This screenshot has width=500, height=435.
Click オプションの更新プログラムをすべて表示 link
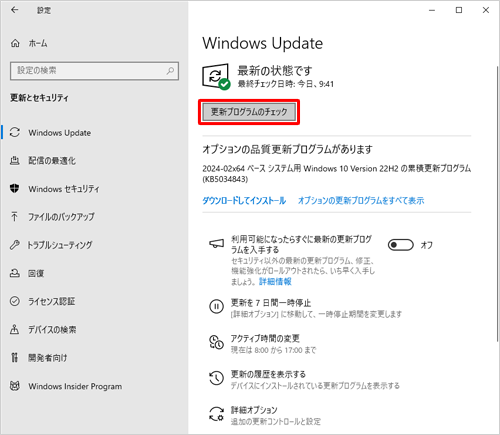coord(361,200)
